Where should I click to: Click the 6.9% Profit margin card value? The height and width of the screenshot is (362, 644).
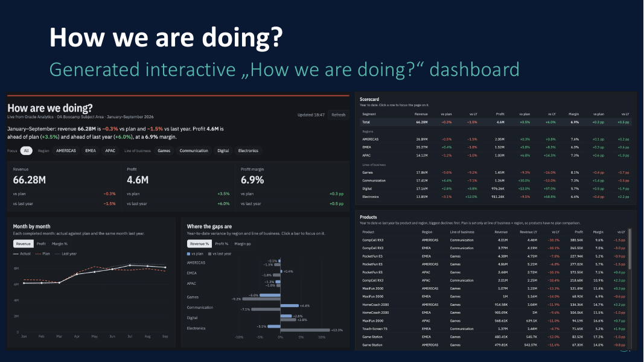(x=252, y=180)
